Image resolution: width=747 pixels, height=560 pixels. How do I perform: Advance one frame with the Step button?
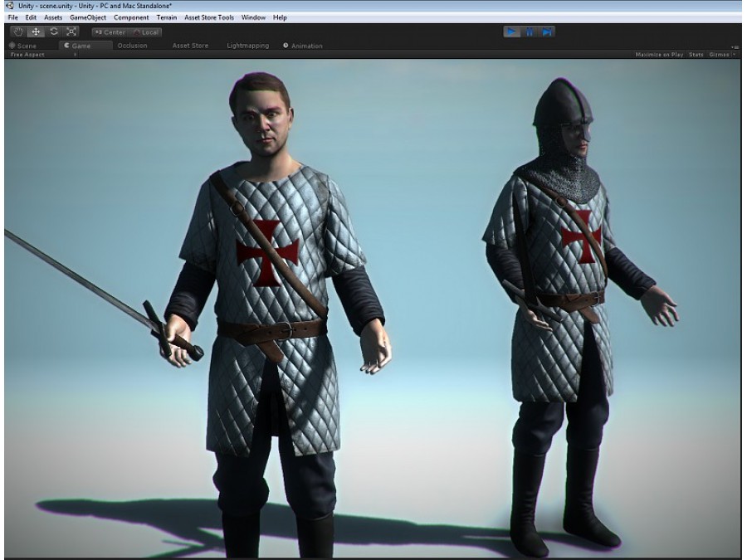pos(547,32)
